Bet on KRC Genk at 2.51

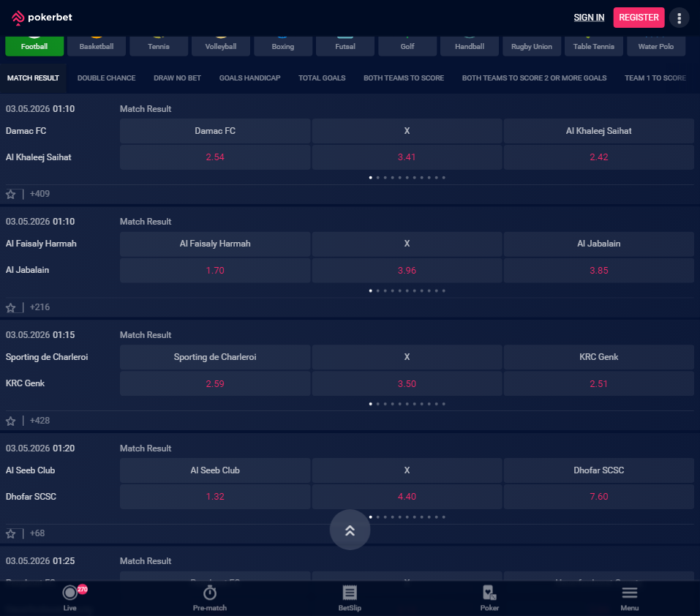[598, 384]
